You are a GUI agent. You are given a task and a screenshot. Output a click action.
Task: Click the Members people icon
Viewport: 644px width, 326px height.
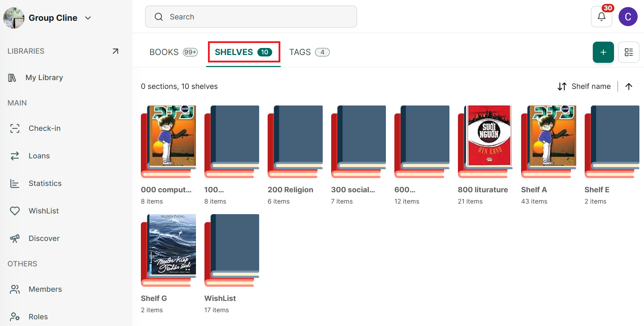pyautogui.click(x=15, y=289)
